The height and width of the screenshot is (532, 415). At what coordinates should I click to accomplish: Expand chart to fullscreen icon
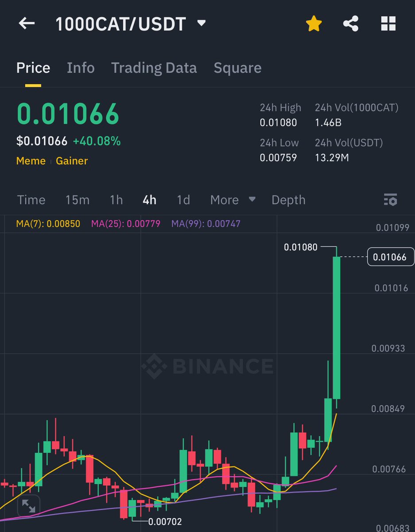(29, 506)
